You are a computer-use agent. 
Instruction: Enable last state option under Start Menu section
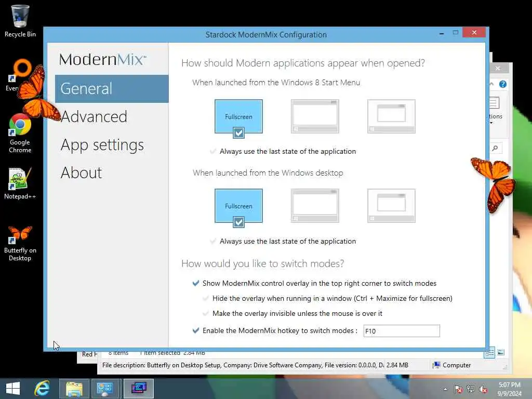[213, 151]
